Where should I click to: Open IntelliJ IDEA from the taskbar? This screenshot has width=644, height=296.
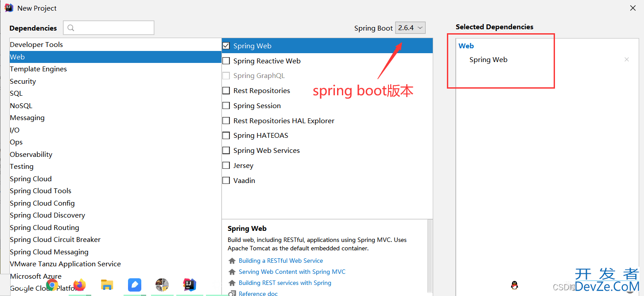click(x=190, y=285)
